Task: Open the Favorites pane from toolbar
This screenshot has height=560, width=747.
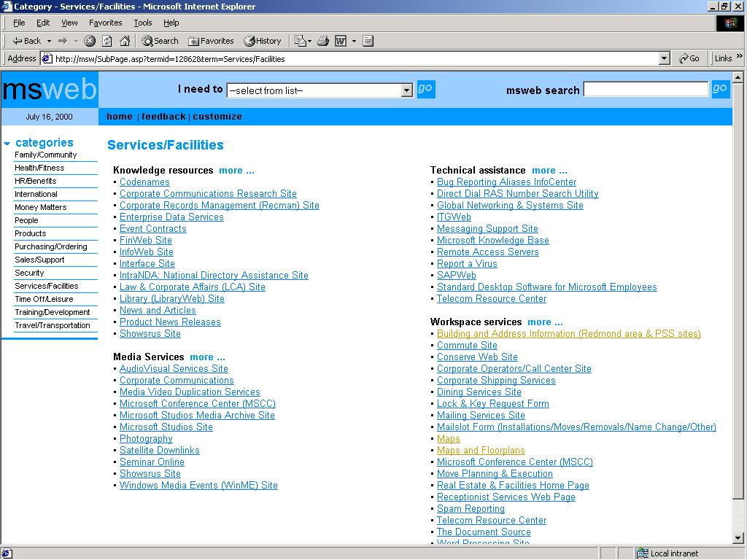Action: pos(211,41)
